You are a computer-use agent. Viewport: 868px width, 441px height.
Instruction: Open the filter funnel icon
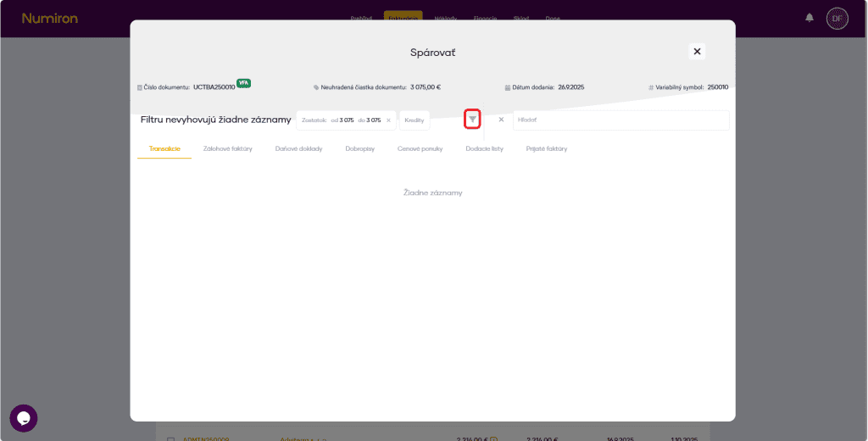pos(472,120)
